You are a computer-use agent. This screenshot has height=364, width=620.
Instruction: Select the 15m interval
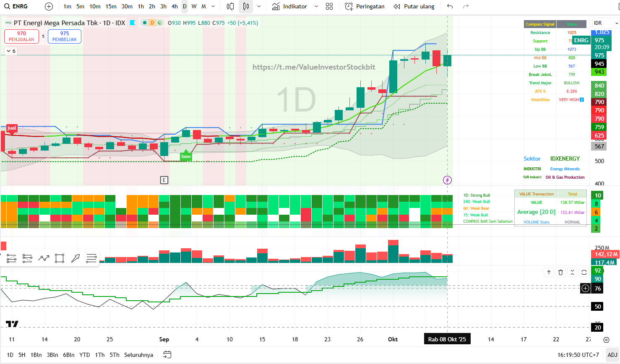pyautogui.click(x=111, y=6)
